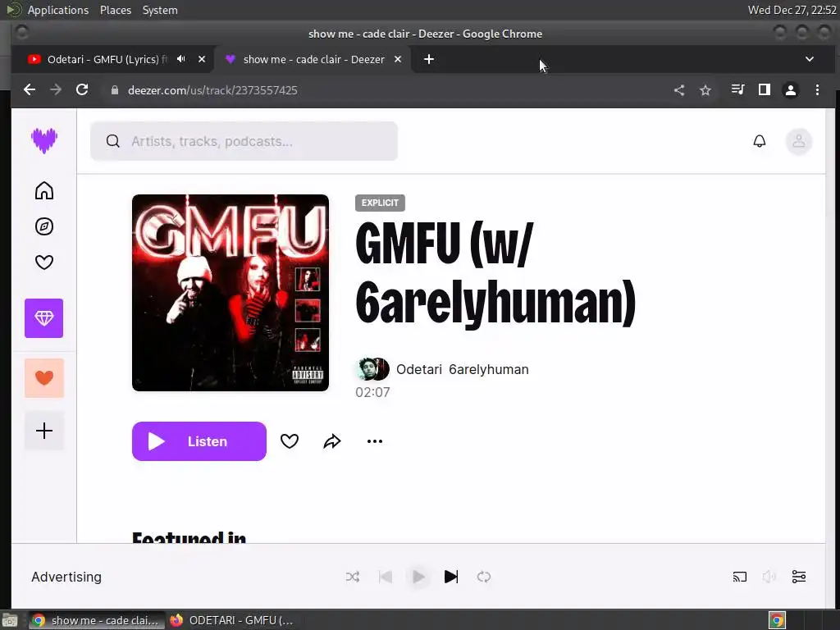The height and width of the screenshot is (630, 840).
Task: Skip to next track in player
Action: point(451,577)
